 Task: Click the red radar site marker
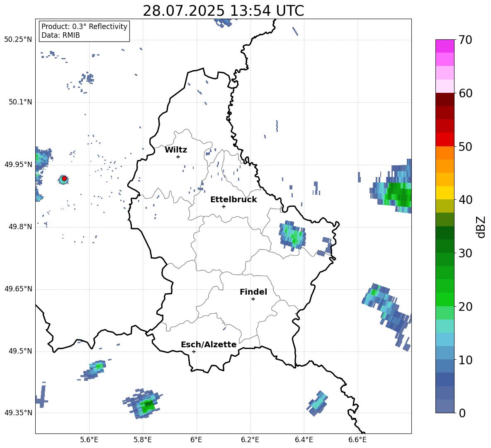pos(64,178)
